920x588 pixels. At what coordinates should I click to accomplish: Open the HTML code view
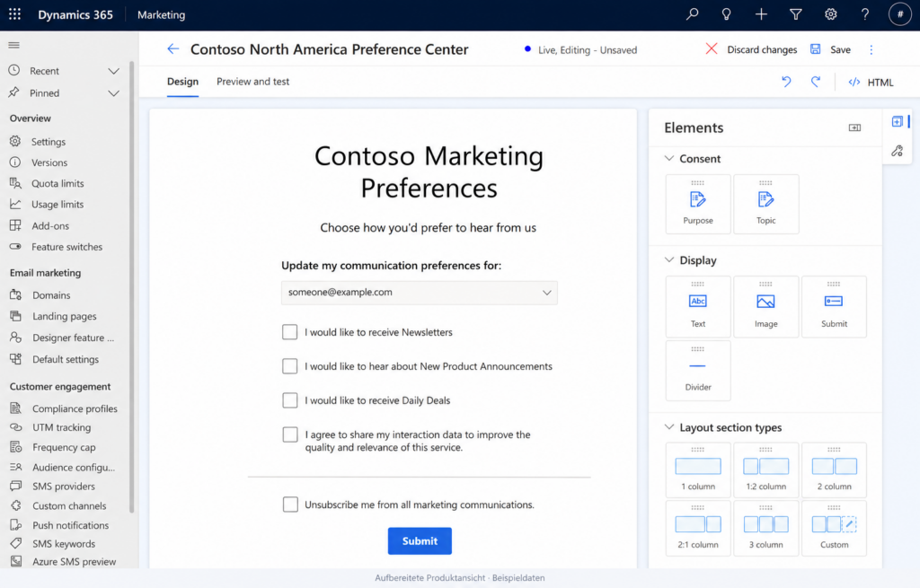[871, 82]
